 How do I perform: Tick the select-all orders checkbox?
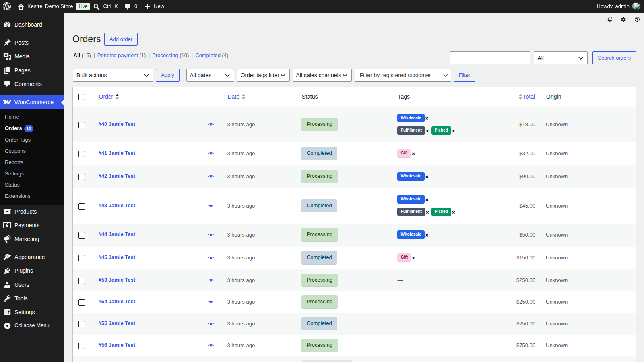pyautogui.click(x=82, y=97)
